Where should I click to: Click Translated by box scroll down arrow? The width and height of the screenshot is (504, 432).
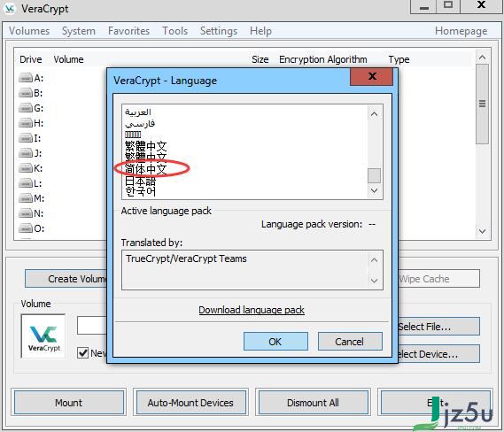[x=374, y=281]
